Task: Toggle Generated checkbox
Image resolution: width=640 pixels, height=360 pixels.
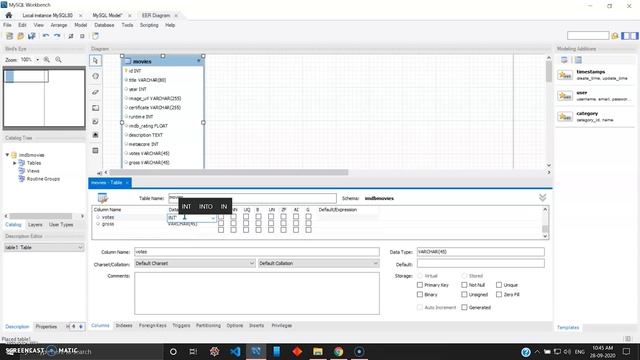Action: (x=464, y=307)
